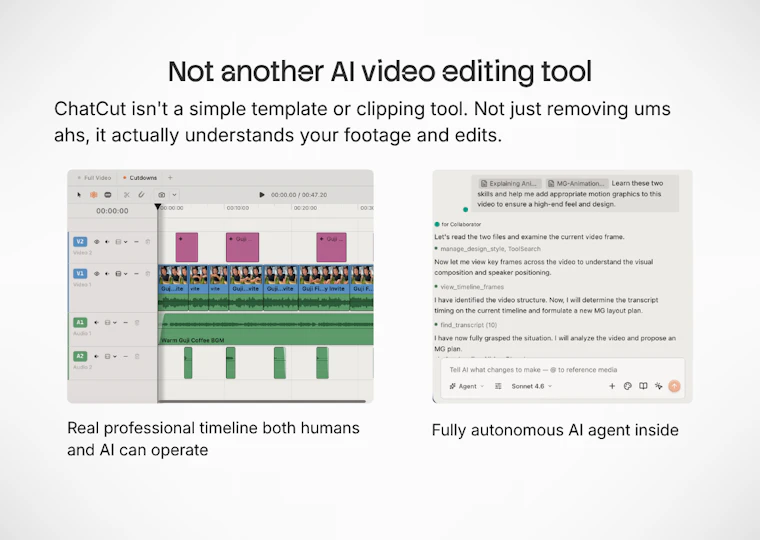Hide the V2 video track with the eye icon
This screenshot has width=760, height=540.
[x=96, y=241]
